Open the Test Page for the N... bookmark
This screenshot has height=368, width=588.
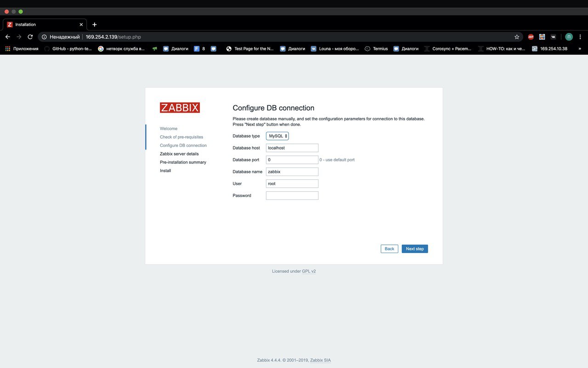[x=250, y=48]
